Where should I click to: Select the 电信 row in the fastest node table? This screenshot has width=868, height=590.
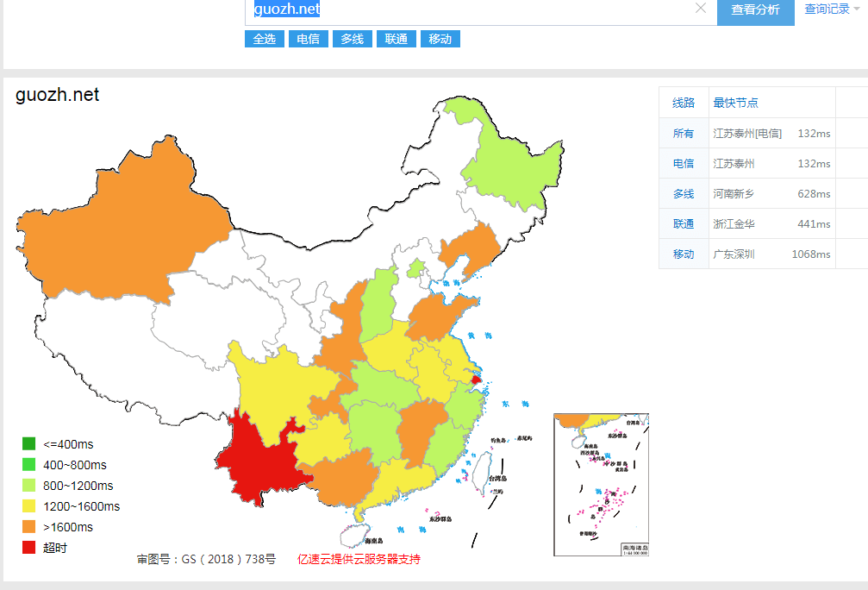[746, 164]
